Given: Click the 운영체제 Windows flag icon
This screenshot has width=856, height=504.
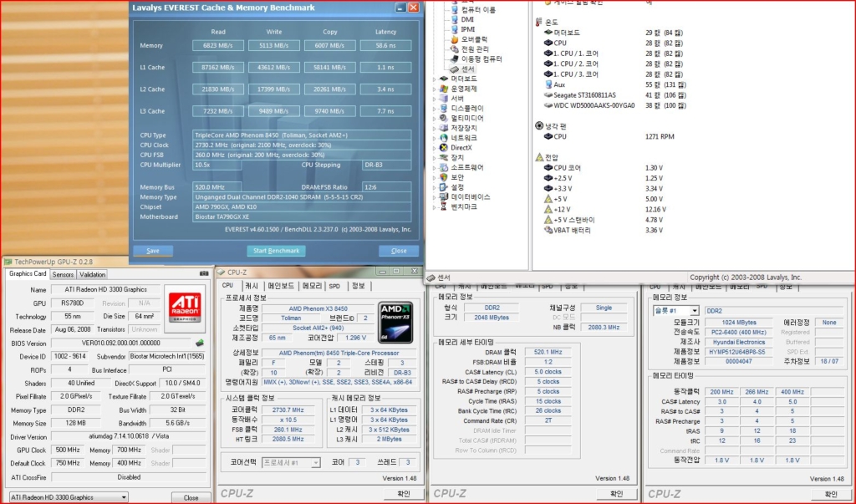Looking at the screenshot, I should [x=444, y=89].
